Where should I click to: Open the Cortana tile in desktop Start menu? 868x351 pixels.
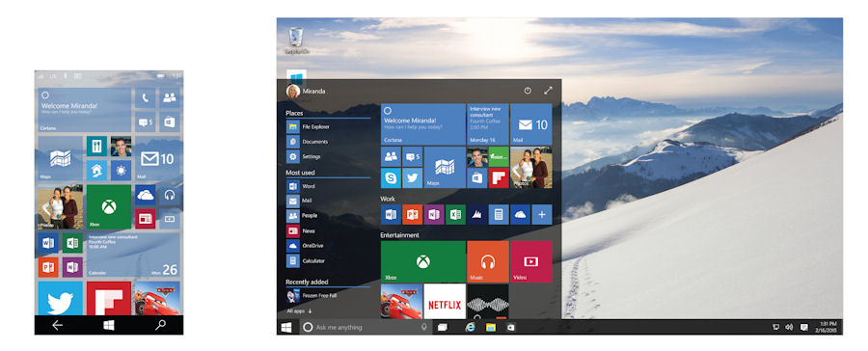[423, 124]
